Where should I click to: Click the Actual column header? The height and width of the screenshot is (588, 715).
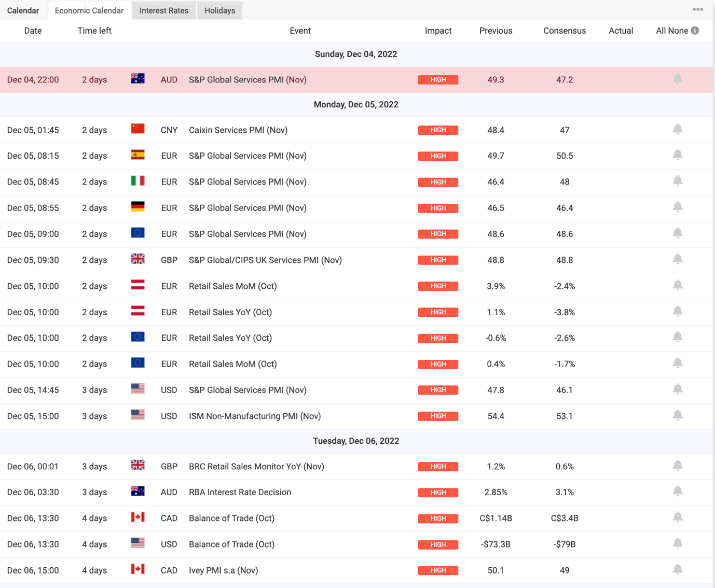[x=621, y=31]
